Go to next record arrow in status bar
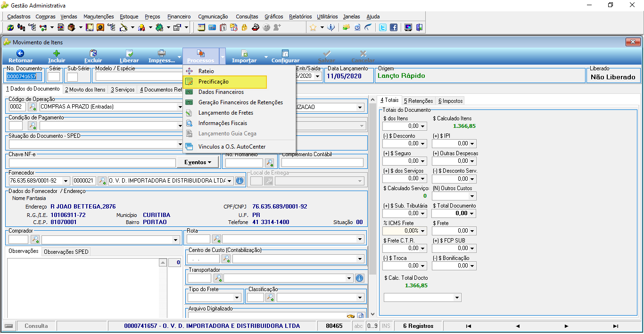Screen dimensions: 644x334 coord(566,326)
